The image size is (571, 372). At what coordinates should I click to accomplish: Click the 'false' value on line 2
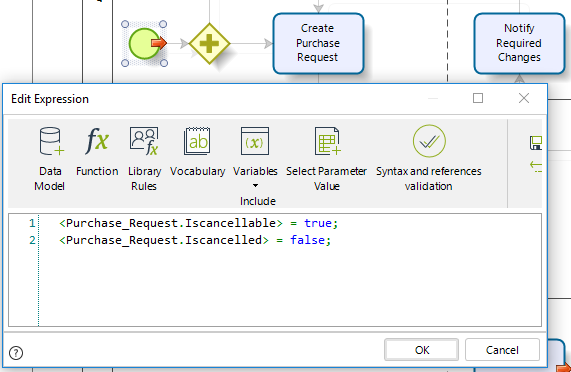pos(307,240)
